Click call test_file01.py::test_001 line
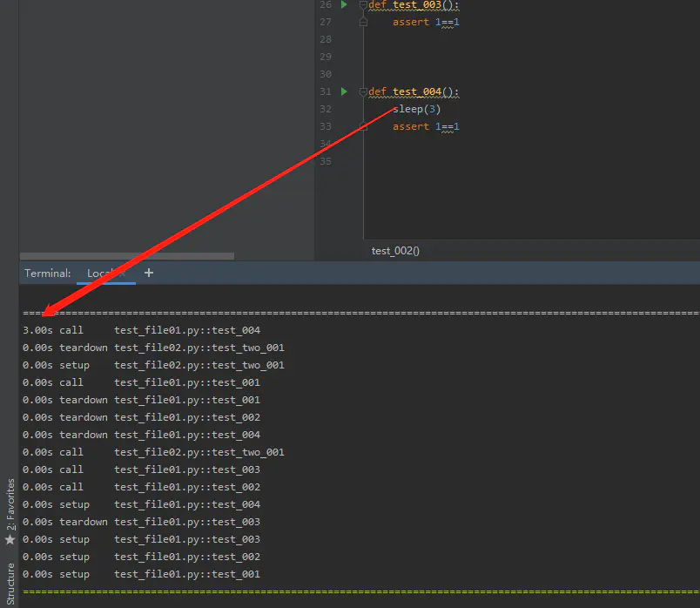This screenshot has height=608, width=700. click(x=142, y=383)
